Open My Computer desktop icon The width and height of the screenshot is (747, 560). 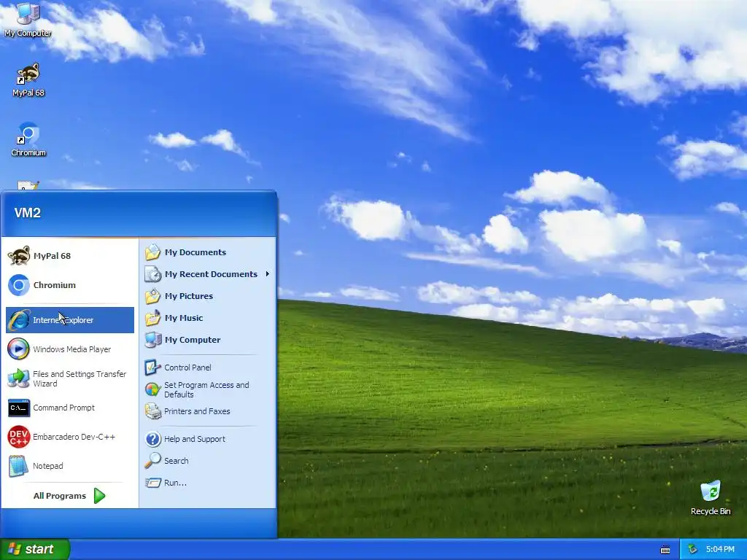click(x=28, y=19)
